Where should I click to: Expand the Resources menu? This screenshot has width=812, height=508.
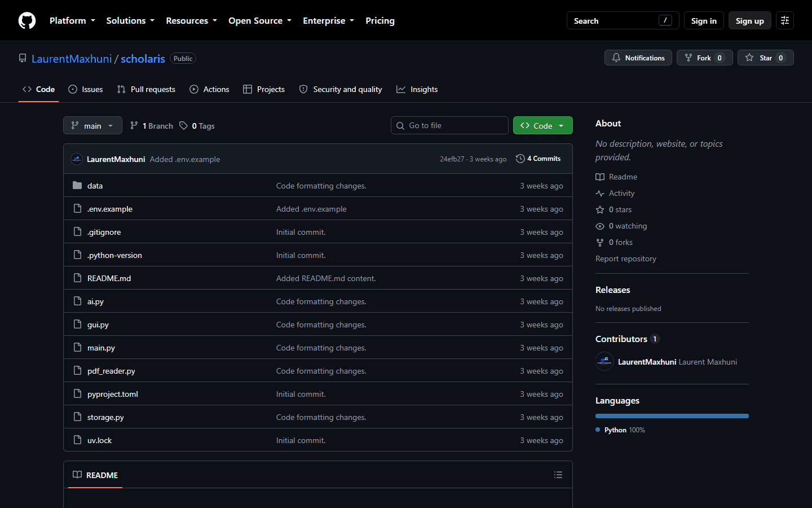(191, 20)
